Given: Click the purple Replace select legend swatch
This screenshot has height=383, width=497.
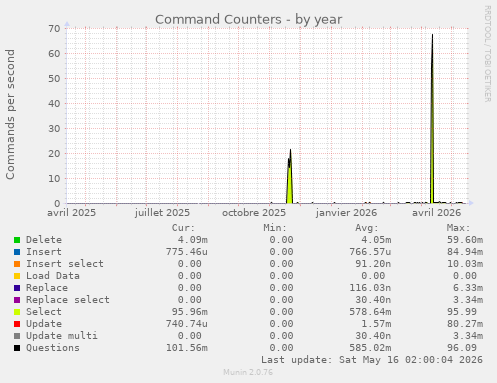Looking at the screenshot, I should click(17, 300).
